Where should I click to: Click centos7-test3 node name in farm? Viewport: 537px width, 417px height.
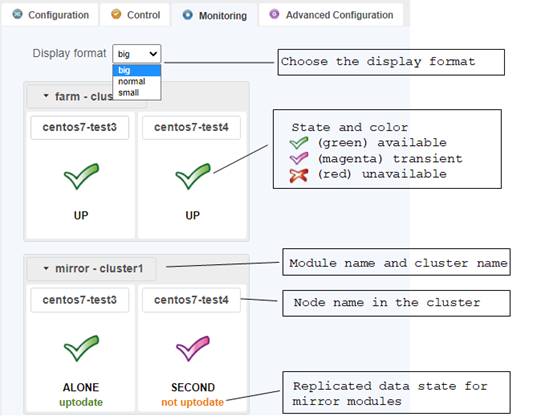tap(80, 127)
